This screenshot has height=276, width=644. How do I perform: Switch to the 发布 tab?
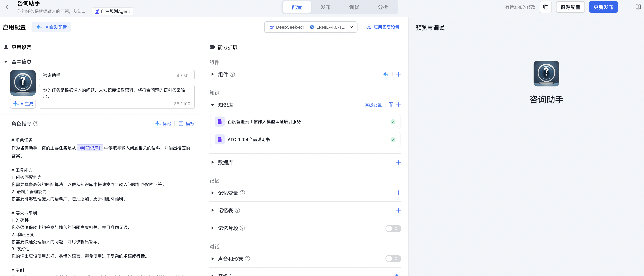[325, 7]
